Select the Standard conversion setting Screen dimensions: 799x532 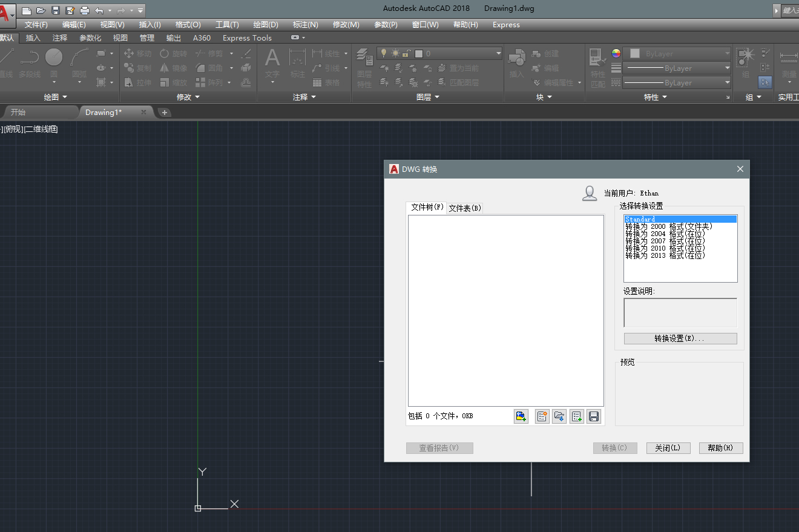pyautogui.click(x=680, y=219)
